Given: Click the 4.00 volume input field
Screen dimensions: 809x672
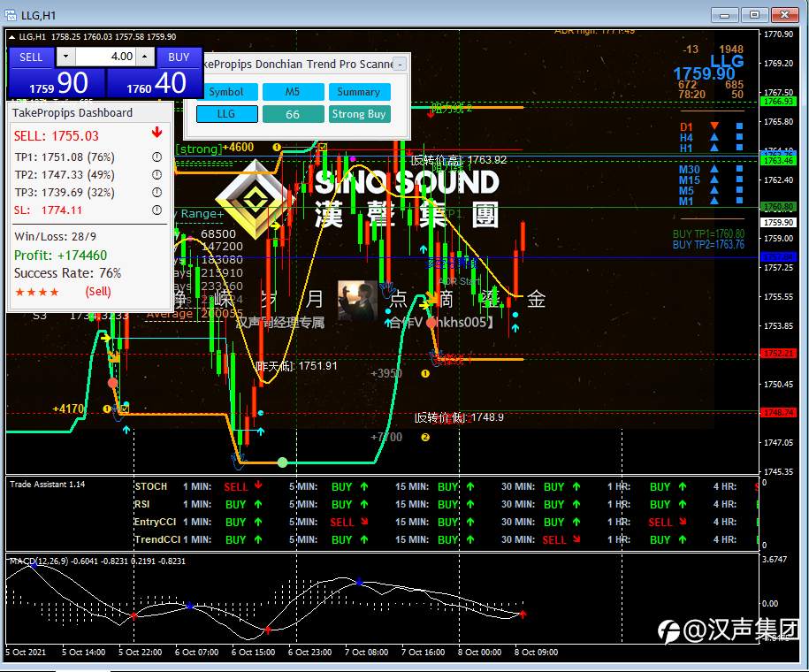Looking at the screenshot, I should click(x=106, y=57).
